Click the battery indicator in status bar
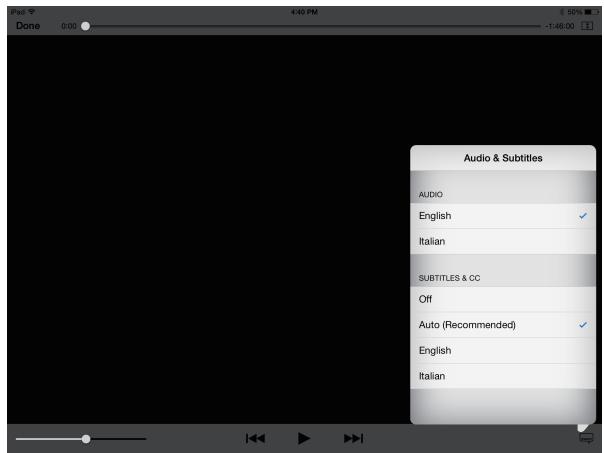Screen dimensions: 604x453 (x=592, y=12)
